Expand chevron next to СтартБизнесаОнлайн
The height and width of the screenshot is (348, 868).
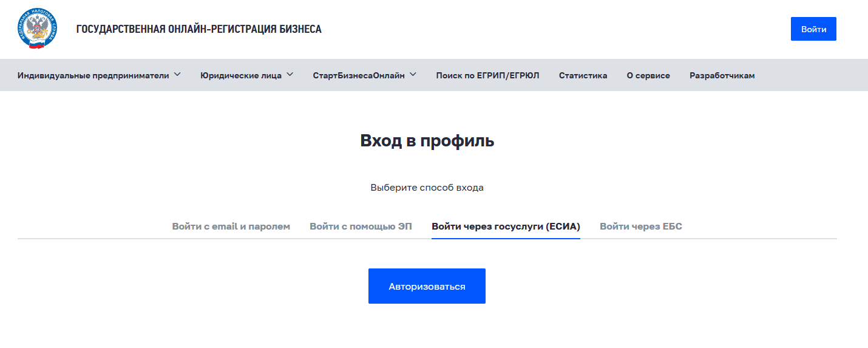[413, 75]
